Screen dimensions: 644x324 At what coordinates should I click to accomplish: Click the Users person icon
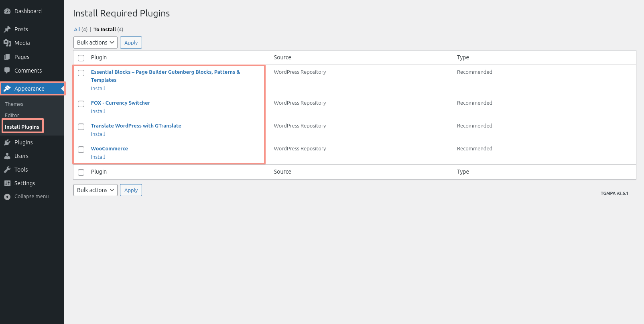7,156
